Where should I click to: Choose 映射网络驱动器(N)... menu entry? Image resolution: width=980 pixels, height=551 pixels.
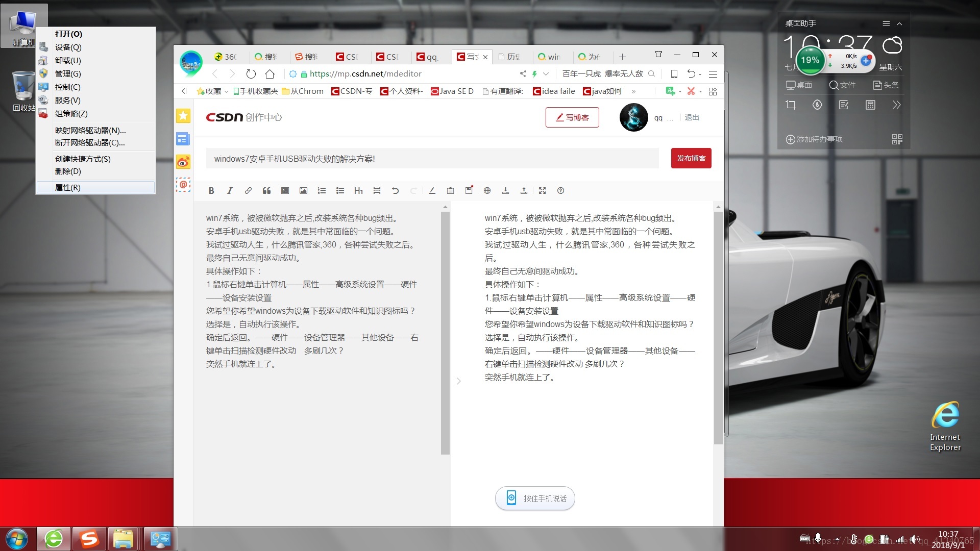tap(95, 130)
